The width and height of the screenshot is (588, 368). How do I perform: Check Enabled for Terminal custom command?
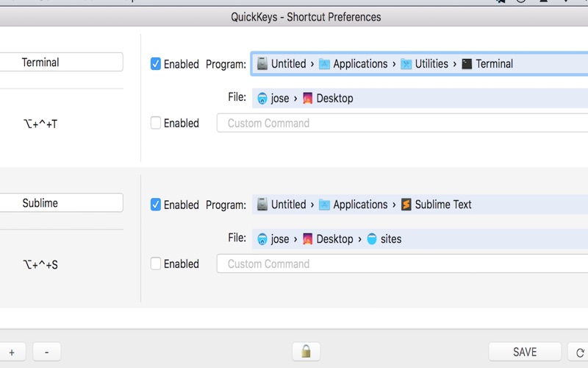click(x=156, y=123)
